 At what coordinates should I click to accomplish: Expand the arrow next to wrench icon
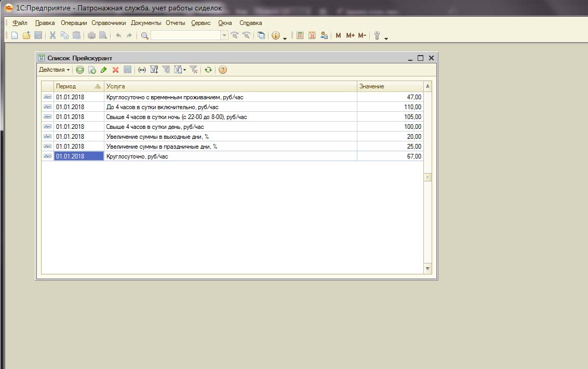[386, 38]
